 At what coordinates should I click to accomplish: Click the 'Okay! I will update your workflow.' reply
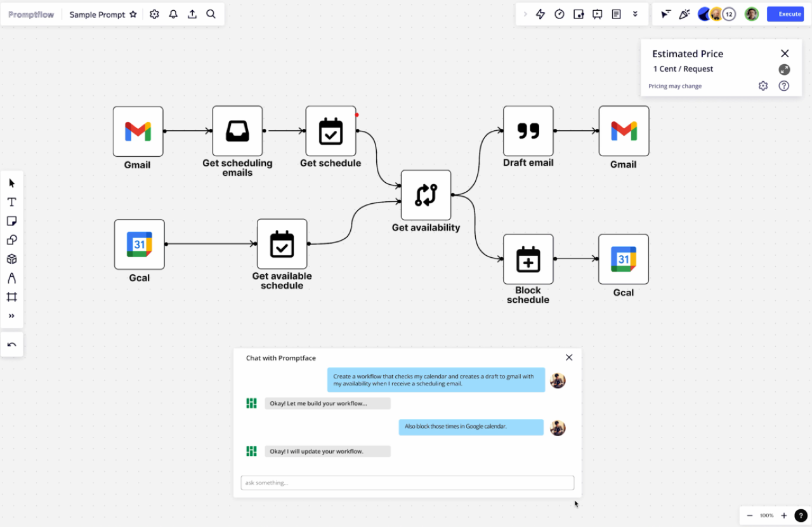327,451
